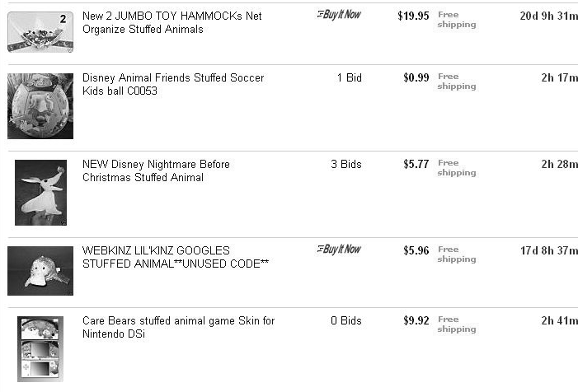The width and height of the screenshot is (578, 392).
Task: Open the Webkinz Googles stuffed animal thumbnail
Action: (x=40, y=271)
